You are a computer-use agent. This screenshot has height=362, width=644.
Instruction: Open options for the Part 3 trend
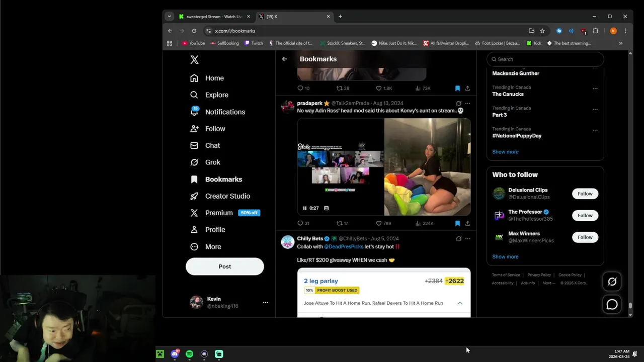[595, 110]
